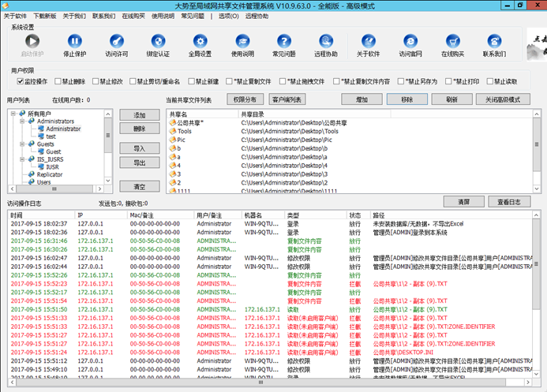Collapse the Administrators tree node
Screen dimensions: 547x392
pos(21,121)
